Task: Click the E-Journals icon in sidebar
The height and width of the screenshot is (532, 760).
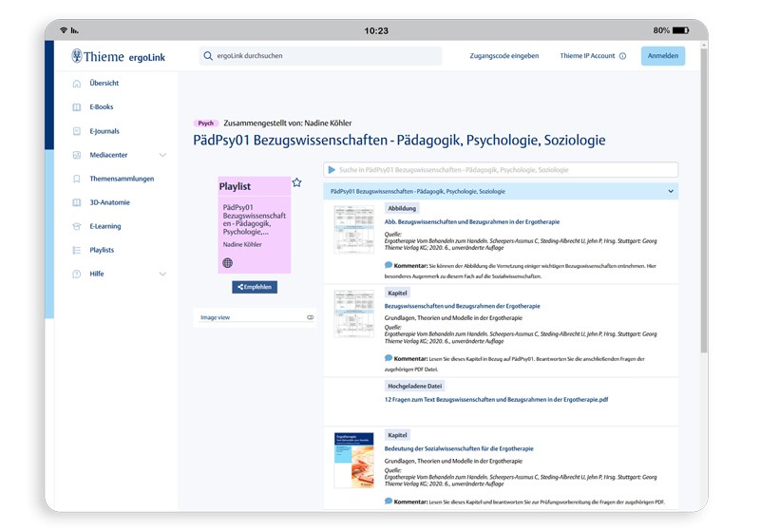Action: point(77,131)
